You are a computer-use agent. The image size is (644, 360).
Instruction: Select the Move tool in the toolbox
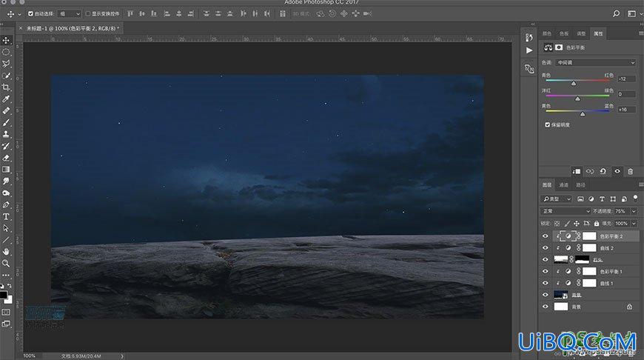tap(6, 40)
